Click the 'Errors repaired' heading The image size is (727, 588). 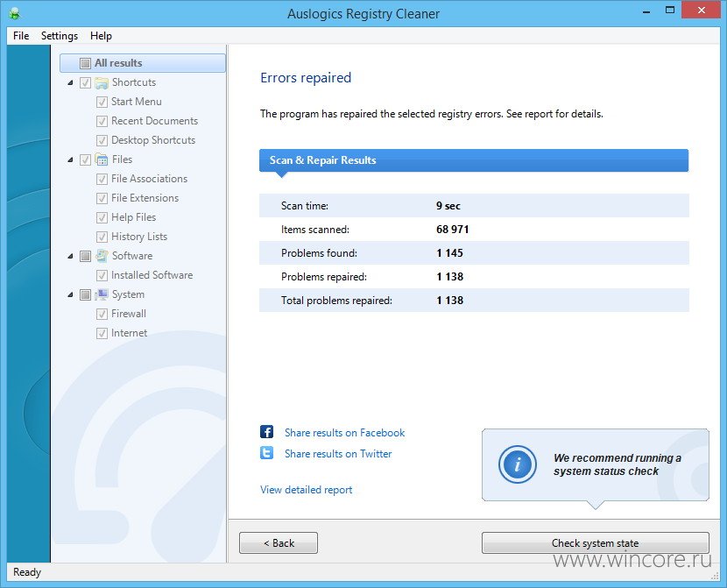[306, 78]
